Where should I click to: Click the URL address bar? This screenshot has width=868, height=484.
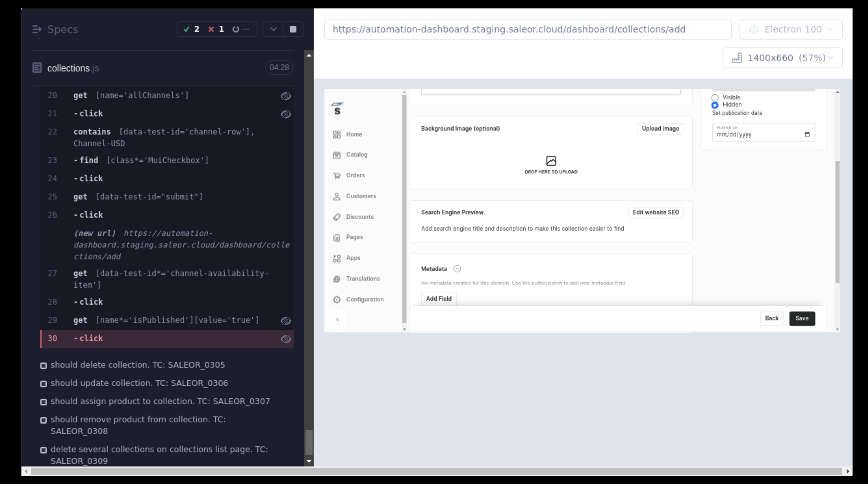click(x=527, y=29)
